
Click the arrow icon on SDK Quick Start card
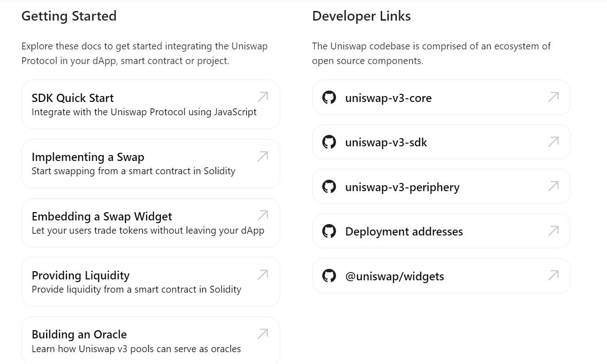pyautogui.click(x=263, y=97)
